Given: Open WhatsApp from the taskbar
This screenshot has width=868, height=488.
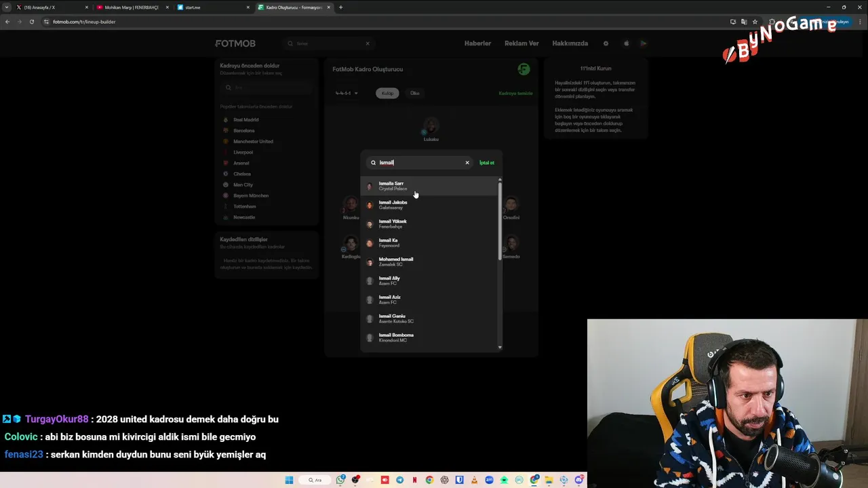Looking at the screenshot, I should (x=340, y=480).
